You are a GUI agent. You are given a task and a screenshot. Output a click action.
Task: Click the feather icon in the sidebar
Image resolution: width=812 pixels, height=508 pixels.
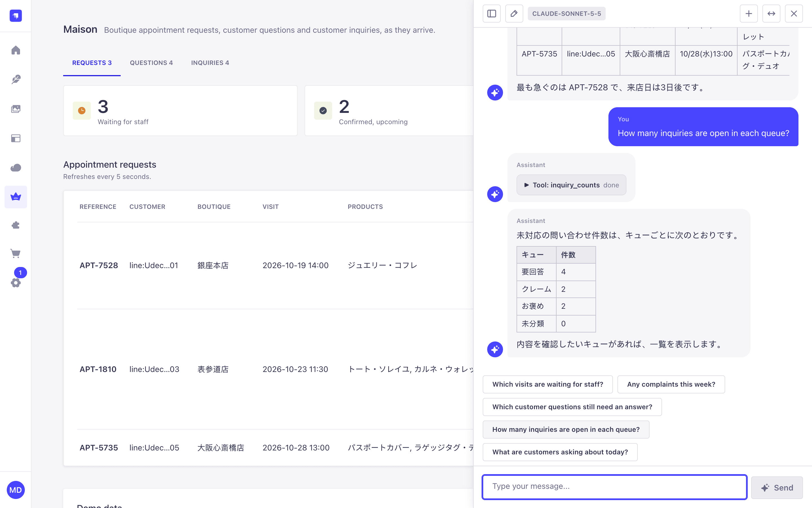(x=16, y=80)
